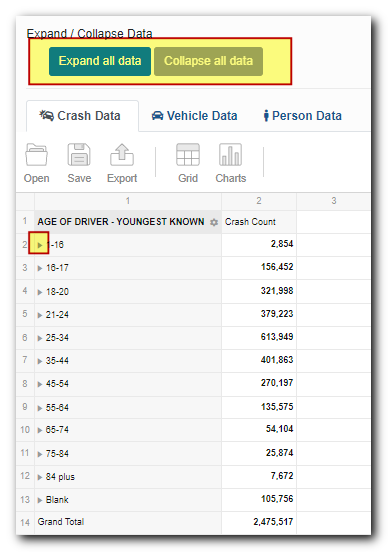This screenshot has height=552, width=388.
Task: Expand the 1-16 age group row
Action: tap(40, 245)
